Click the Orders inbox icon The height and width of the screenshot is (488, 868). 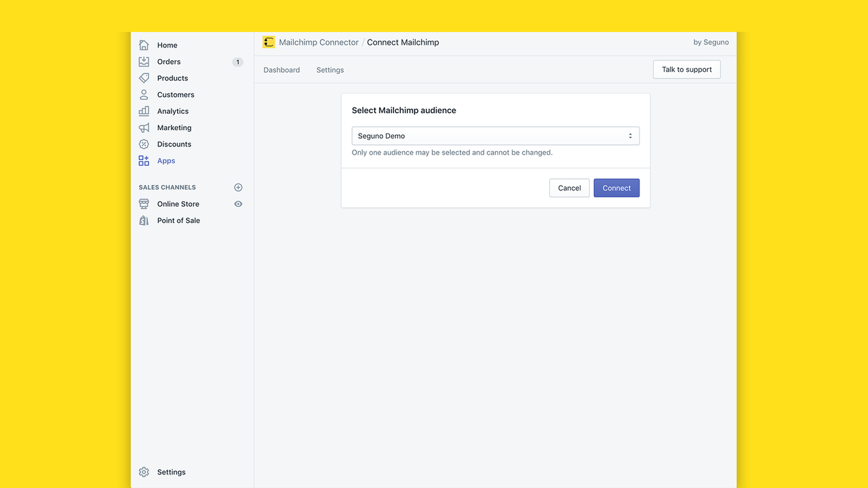point(144,62)
